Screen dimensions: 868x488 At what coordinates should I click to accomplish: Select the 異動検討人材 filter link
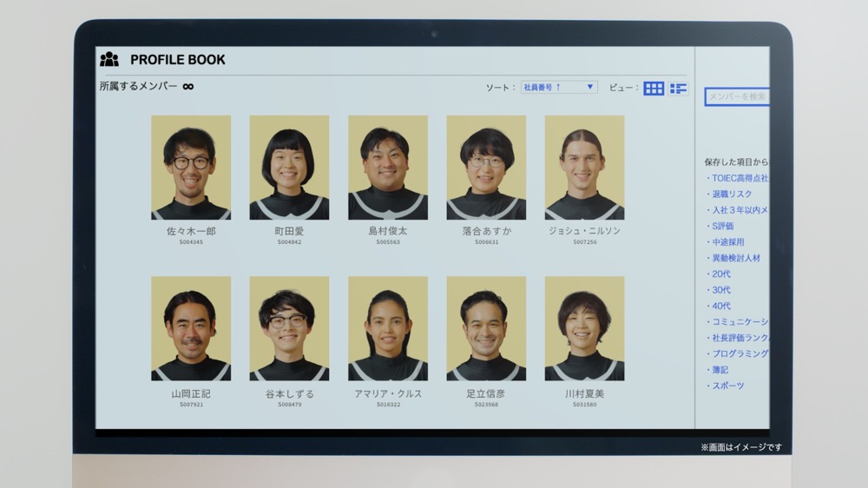(x=734, y=258)
